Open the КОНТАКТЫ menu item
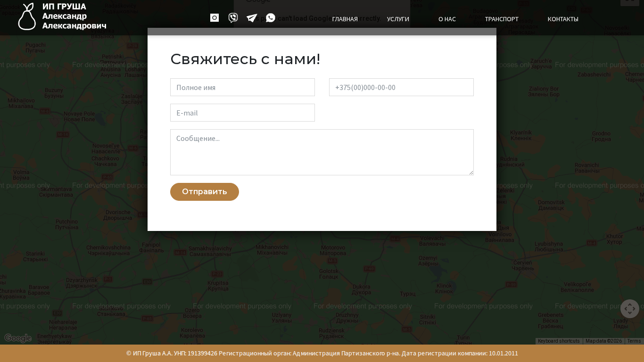The width and height of the screenshot is (644, 362). pos(563,19)
